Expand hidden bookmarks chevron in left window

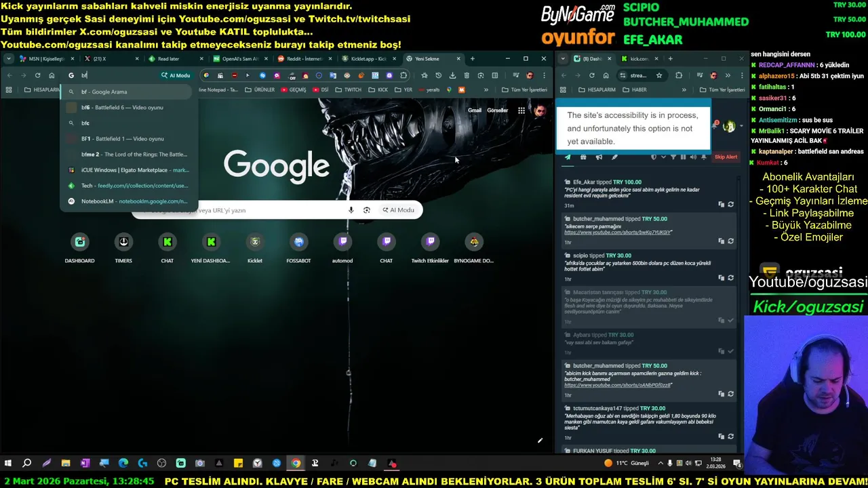tap(486, 89)
